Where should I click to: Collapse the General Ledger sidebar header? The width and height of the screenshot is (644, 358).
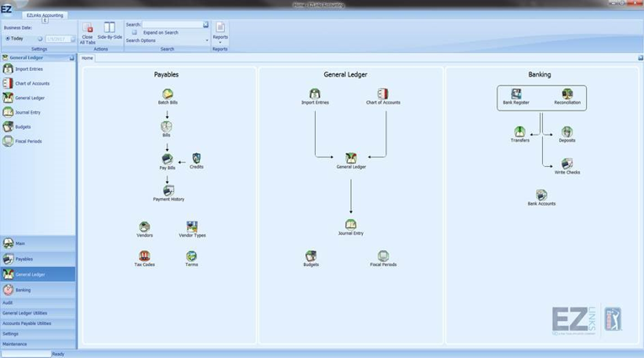pos(72,58)
